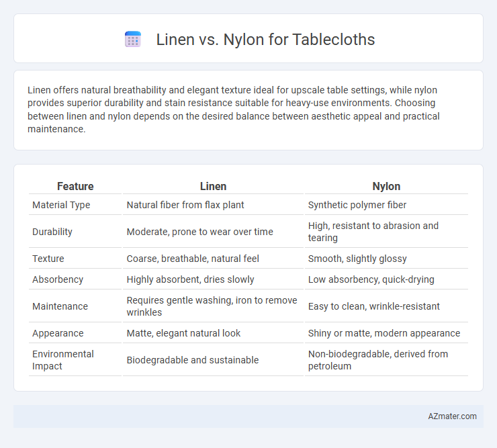
Task: Click 'Moderate, prone to wear over time'
Action: (x=199, y=232)
